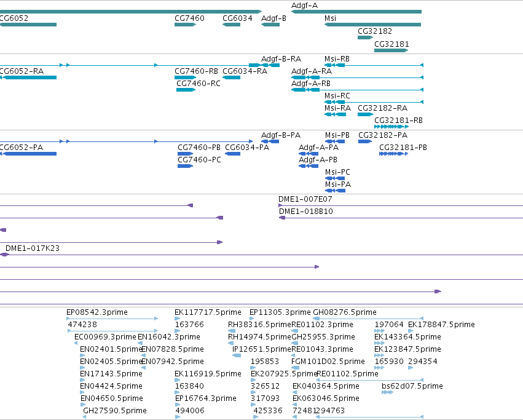Select the CG7460-PC protein label
Viewport: 523px width, 420px height.
pos(200,160)
